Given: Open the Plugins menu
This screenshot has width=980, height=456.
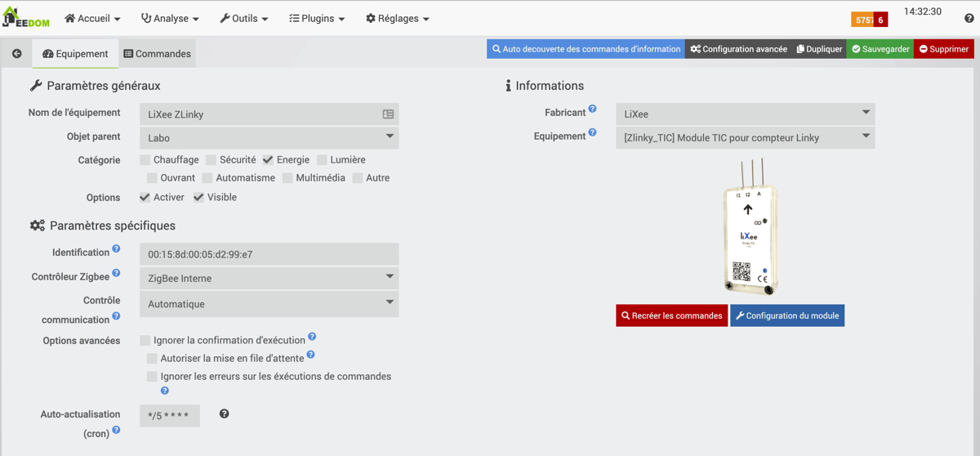Looking at the screenshot, I should [317, 18].
